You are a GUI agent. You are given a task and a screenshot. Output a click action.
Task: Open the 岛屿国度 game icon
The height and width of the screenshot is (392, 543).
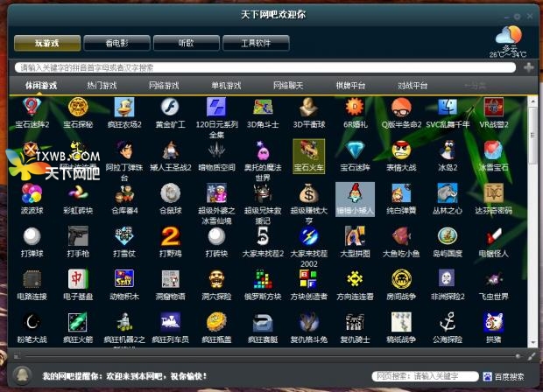click(448, 236)
